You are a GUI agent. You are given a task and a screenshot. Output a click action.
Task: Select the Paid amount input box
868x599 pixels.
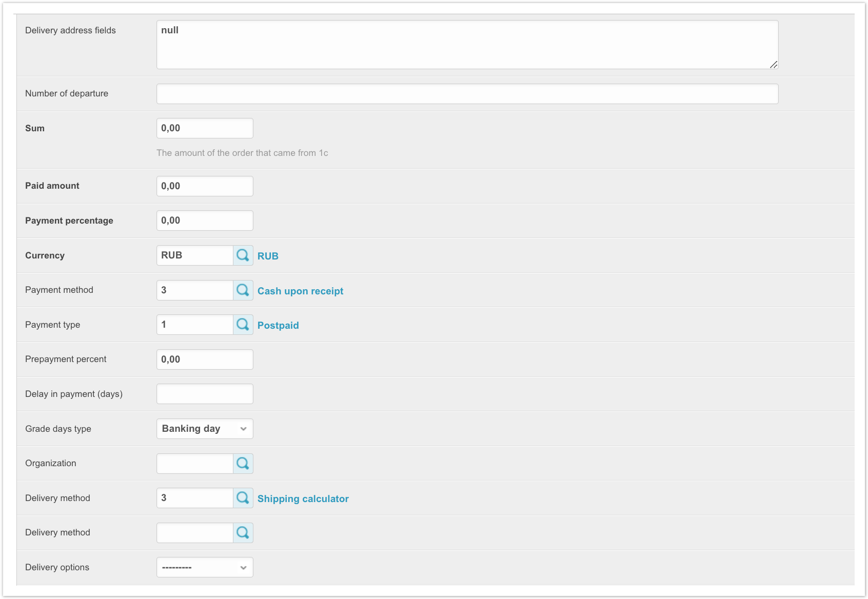[x=205, y=186]
